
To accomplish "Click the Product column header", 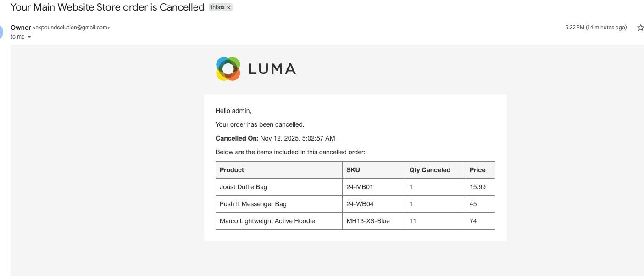I will tap(232, 170).
